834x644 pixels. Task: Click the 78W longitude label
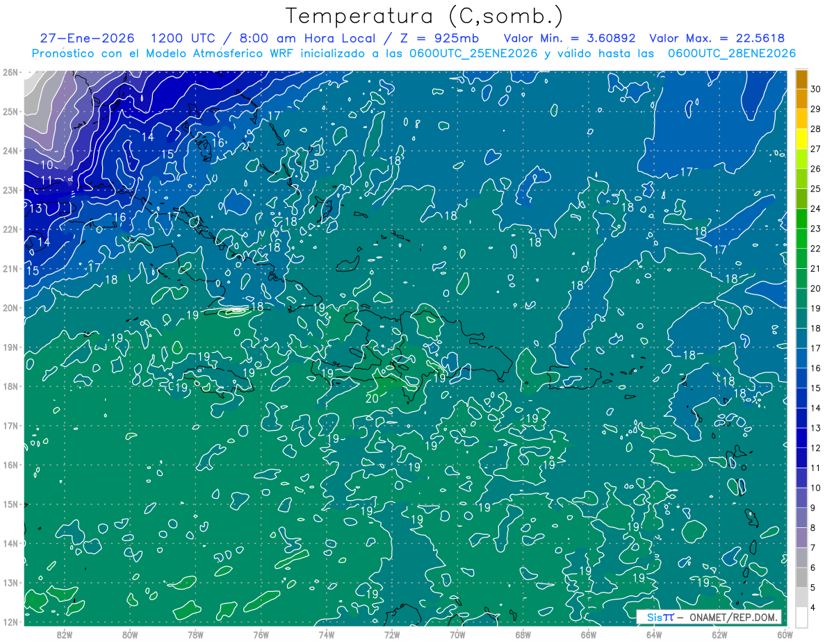[x=195, y=634]
